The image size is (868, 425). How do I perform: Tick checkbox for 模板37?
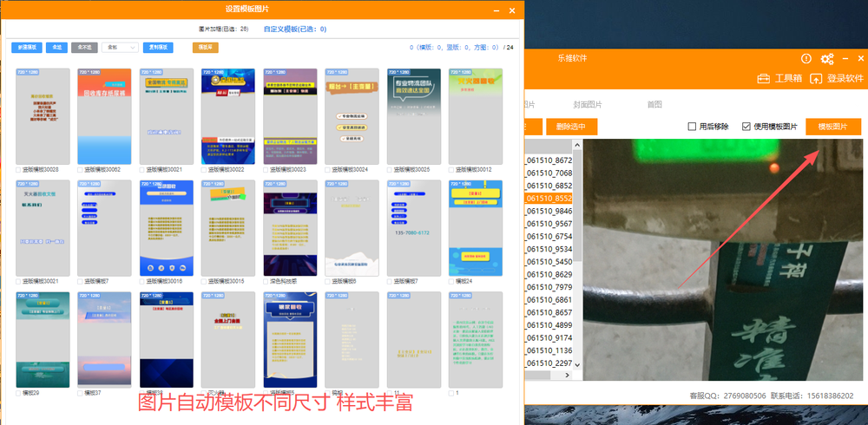pyautogui.click(x=80, y=393)
